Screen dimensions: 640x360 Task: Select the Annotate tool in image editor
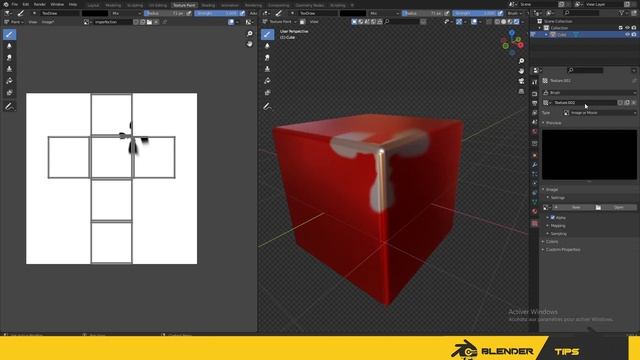point(9,107)
